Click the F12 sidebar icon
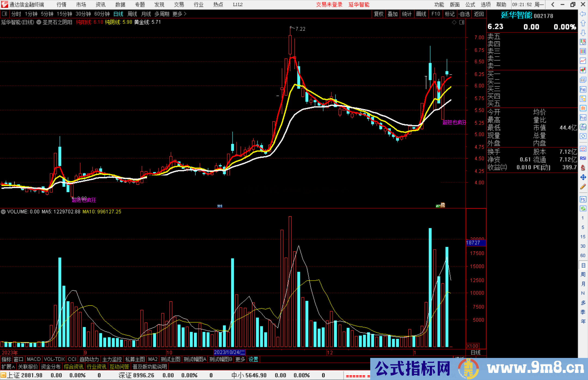This screenshot has height=380, width=588. pyautogui.click(x=583, y=118)
